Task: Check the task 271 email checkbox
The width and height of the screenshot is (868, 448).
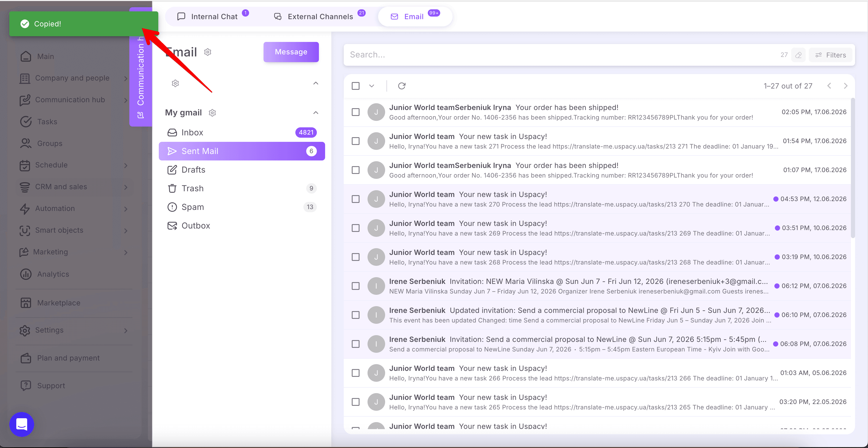Action: (355, 141)
